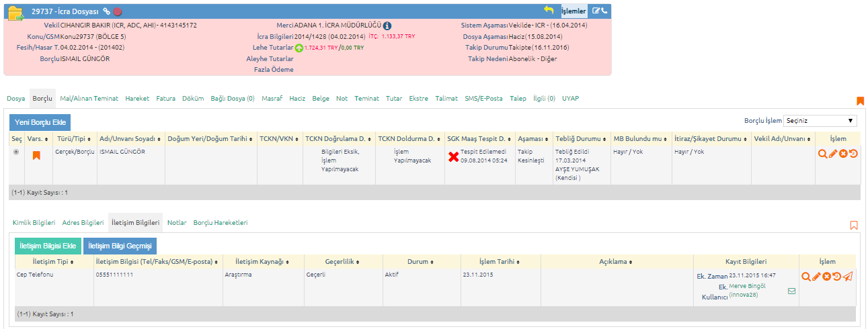Open the İşlemler menu button
Image resolution: width=868 pixels, height=329 pixels.
[574, 11]
